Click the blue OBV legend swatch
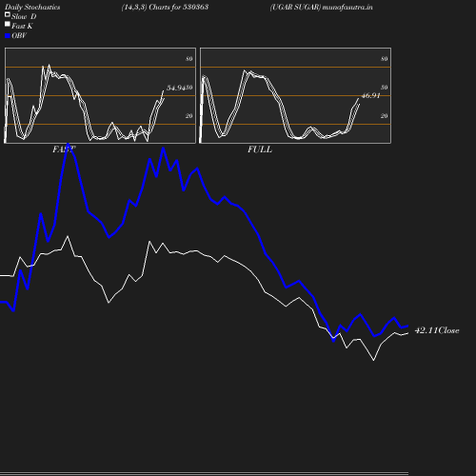 pyautogui.click(x=8, y=36)
